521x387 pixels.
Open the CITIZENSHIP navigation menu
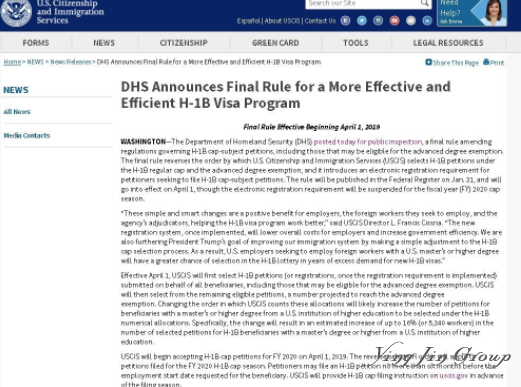(184, 43)
